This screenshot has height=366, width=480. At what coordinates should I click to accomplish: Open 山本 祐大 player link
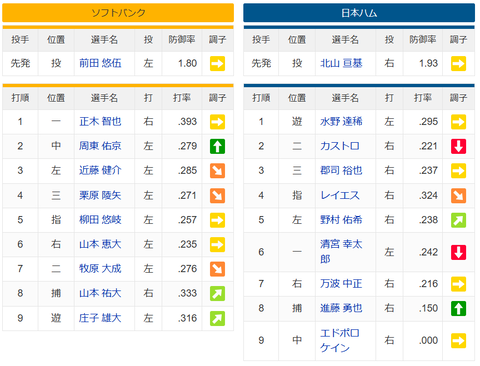(100, 293)
